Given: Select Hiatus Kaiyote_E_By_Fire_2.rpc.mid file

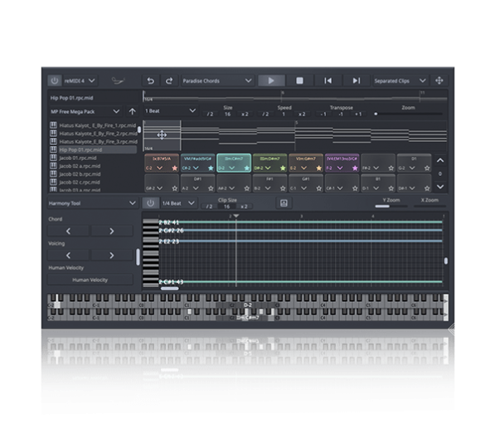Looking at the screenshot, I should click(x=98, y=134).
